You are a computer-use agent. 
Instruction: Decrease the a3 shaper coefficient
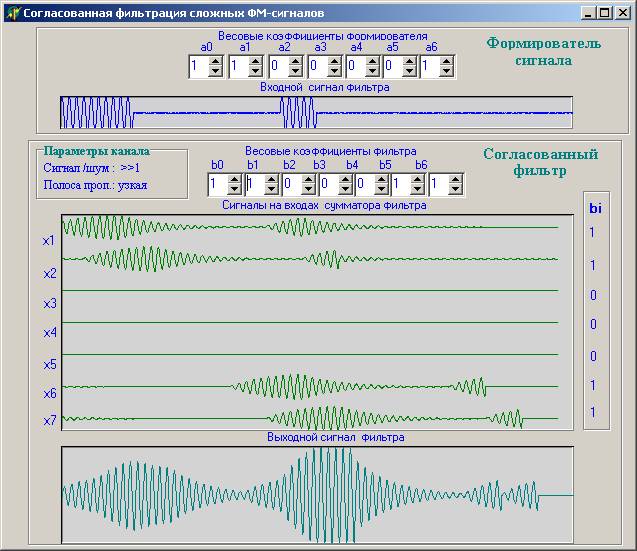334,71
